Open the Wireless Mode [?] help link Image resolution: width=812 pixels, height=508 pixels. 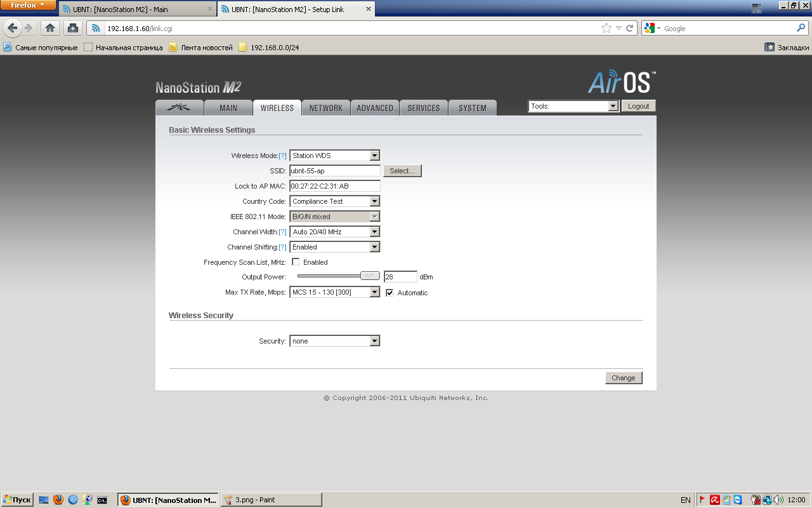pos(282,156)
